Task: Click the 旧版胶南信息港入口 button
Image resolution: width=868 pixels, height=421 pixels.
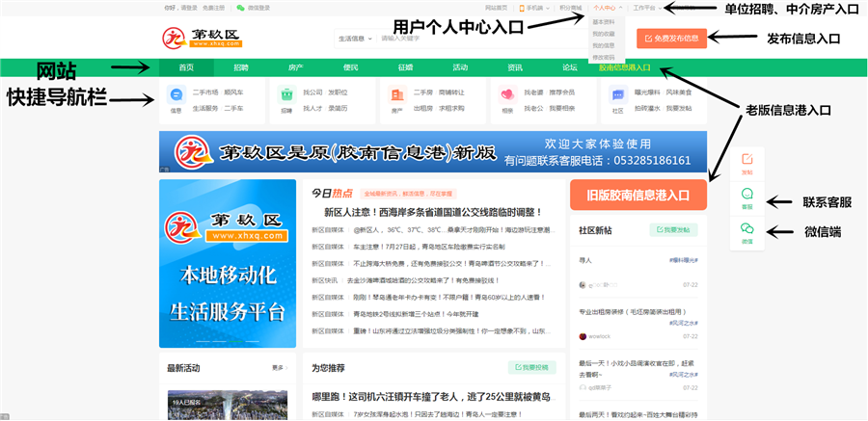Action: (637, 195)
